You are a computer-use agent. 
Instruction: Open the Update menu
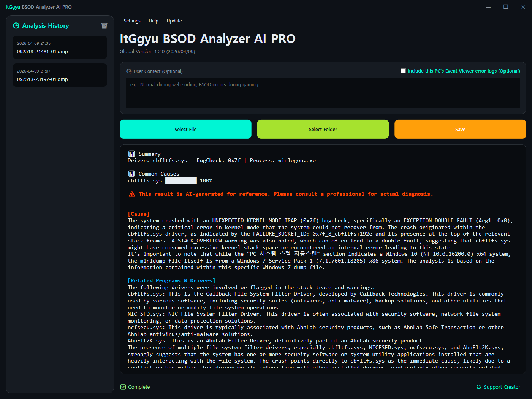[x=174, y=21]
